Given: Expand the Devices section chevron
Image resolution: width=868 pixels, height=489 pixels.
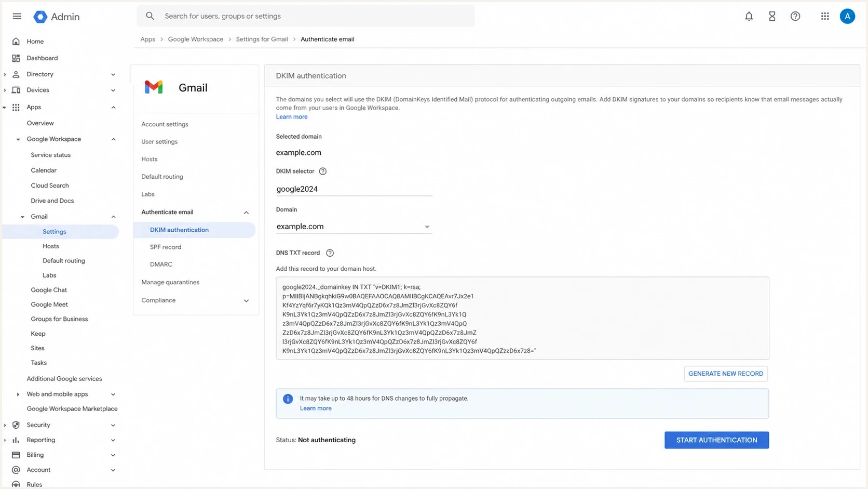Looking at the screenshot, I should [x=113, y=90].
